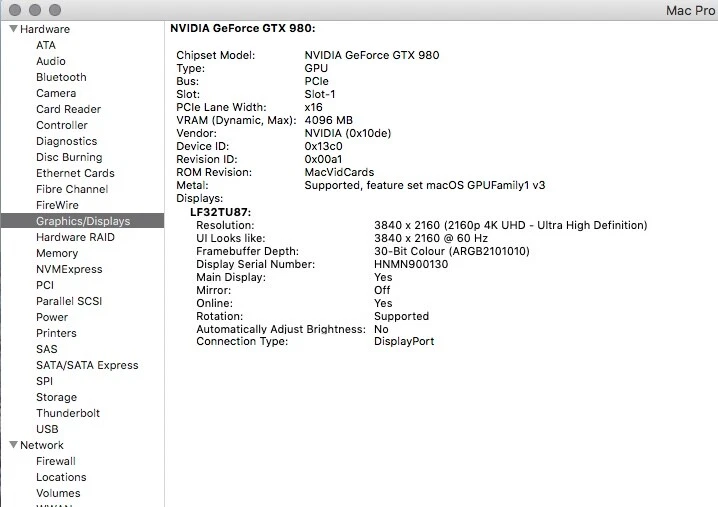Show PCI device information

(x=45, y=285)
